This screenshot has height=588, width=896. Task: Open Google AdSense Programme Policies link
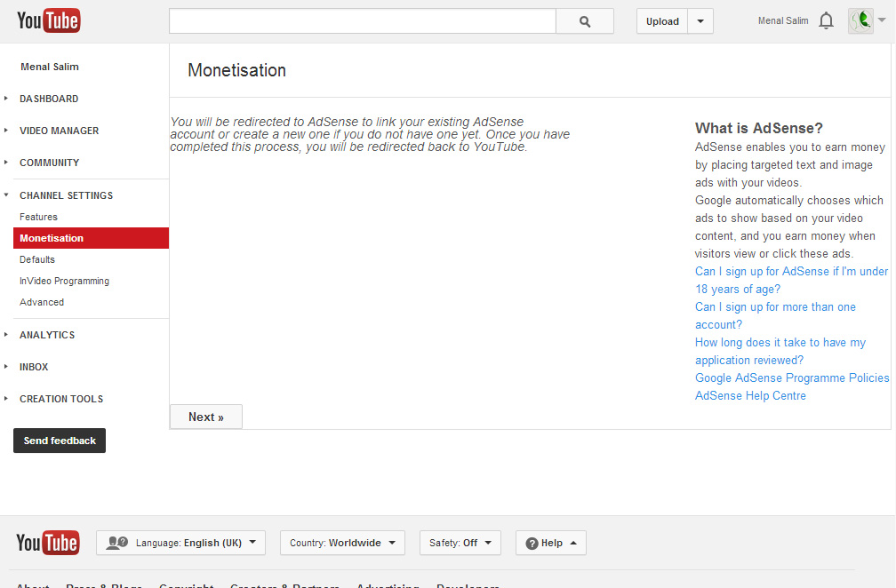pos(792,377)
